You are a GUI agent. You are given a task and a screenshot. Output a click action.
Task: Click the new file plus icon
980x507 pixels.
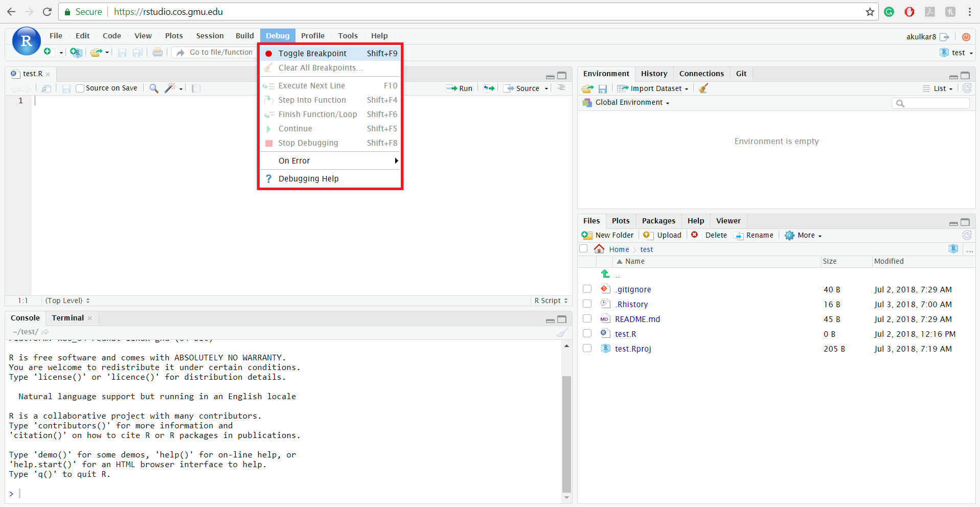[48, 52]
